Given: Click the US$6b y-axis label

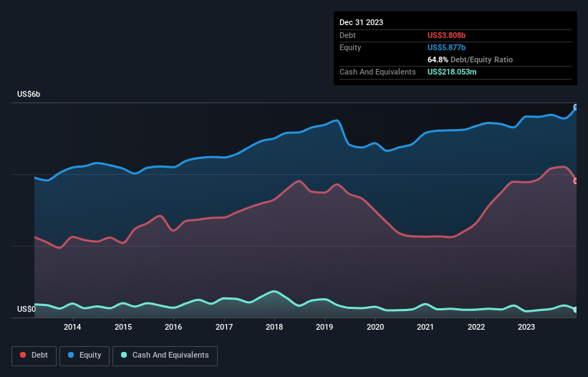Looking at the screenshot, I should (x=29, y=94).
